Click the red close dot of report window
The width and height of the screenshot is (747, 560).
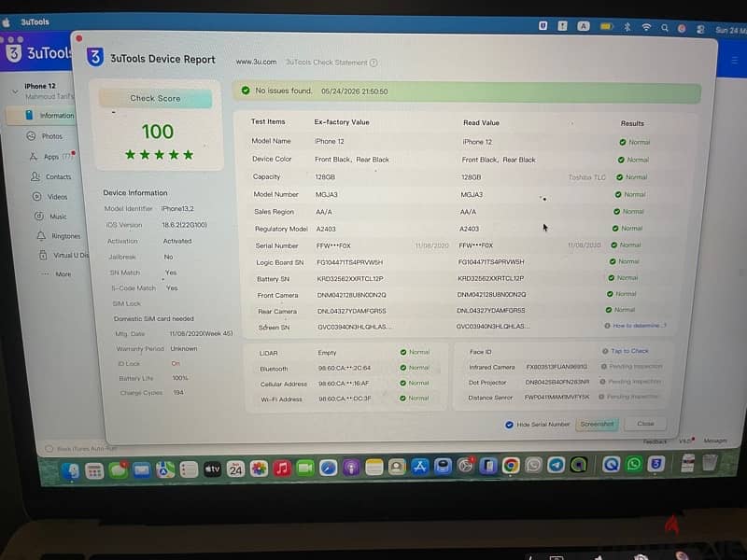click(79, 38)
